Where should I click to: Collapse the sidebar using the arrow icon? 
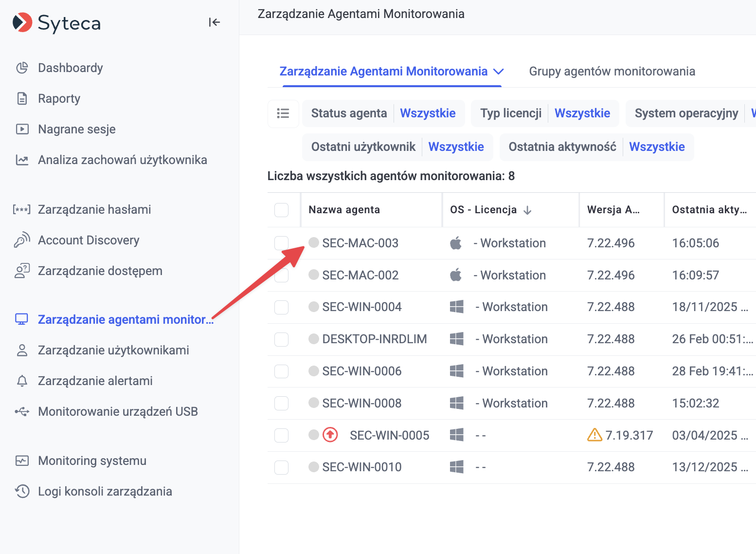tap(214, 22)
